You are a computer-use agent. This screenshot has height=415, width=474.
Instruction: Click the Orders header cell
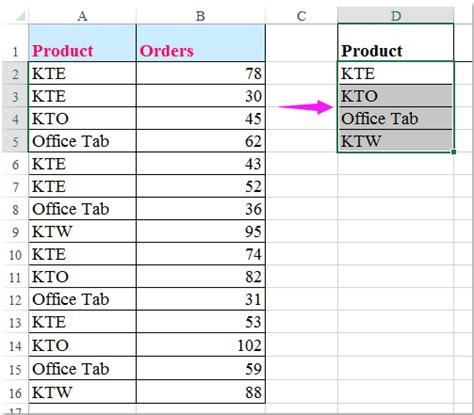click(x=201, y=43)
